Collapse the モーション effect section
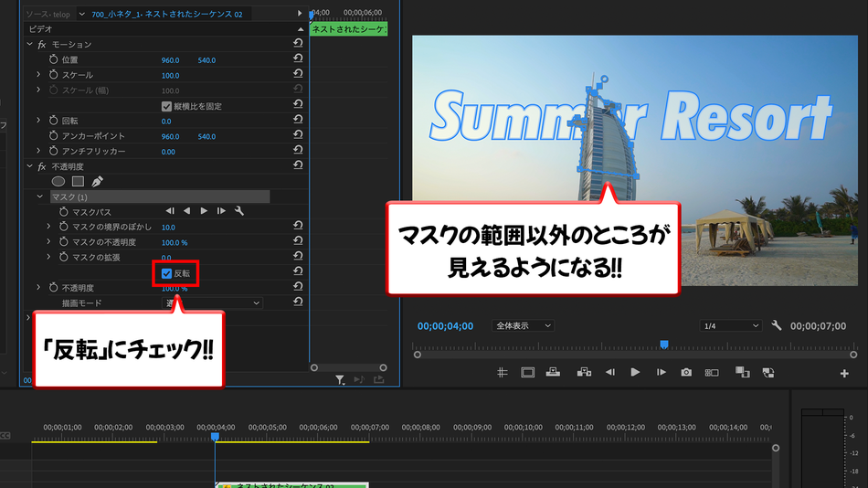This screenshot has width=868, height=488. pos(30,44)
